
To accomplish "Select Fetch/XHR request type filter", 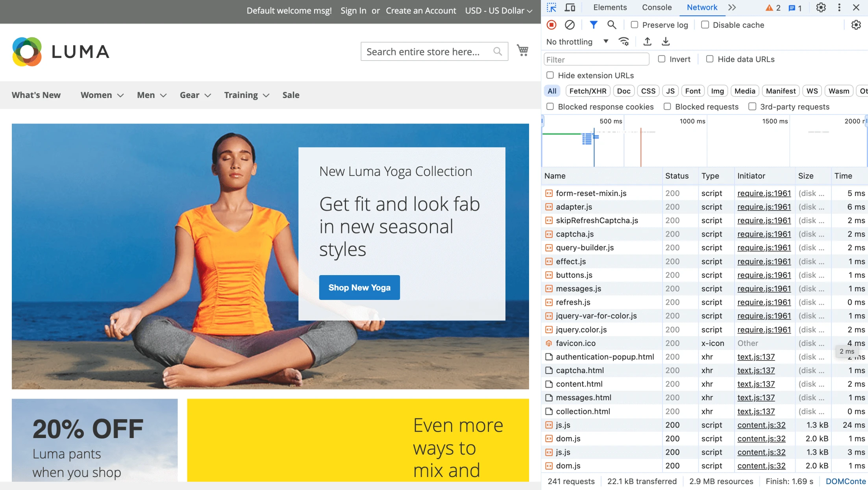I will [588, 91].
